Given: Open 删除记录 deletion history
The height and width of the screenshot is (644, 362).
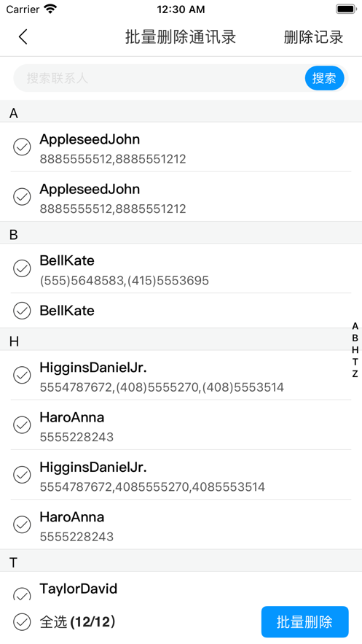Looking at the screenshot, I should click(314, 37).
